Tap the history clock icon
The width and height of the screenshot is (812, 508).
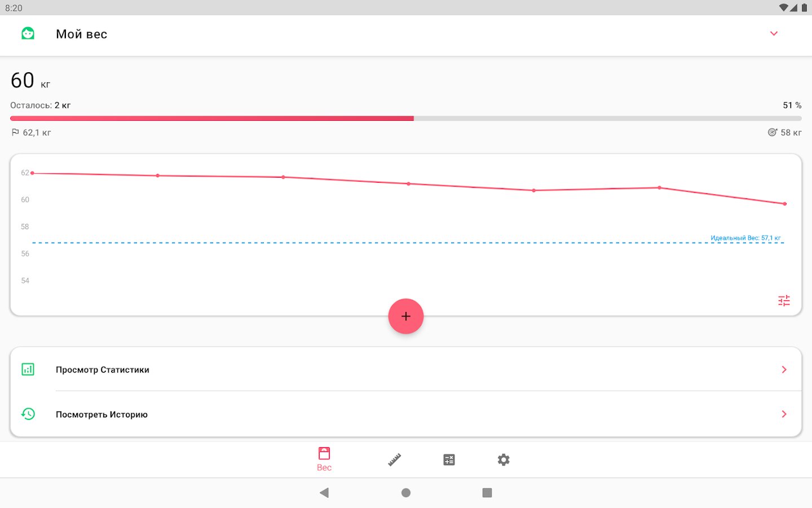pos(28,414)
